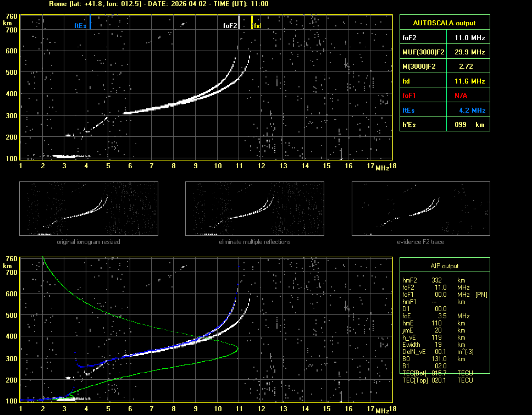Click the white foF2 marker line
Viewport: 532px width, 415px height.
click(x=239, y=23)
